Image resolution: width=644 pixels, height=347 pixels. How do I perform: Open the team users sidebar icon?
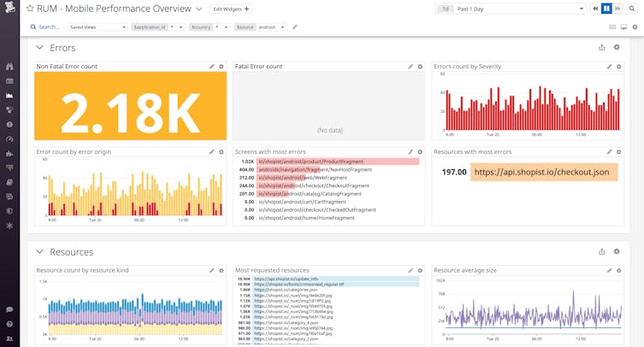click(x=9, y=338)
